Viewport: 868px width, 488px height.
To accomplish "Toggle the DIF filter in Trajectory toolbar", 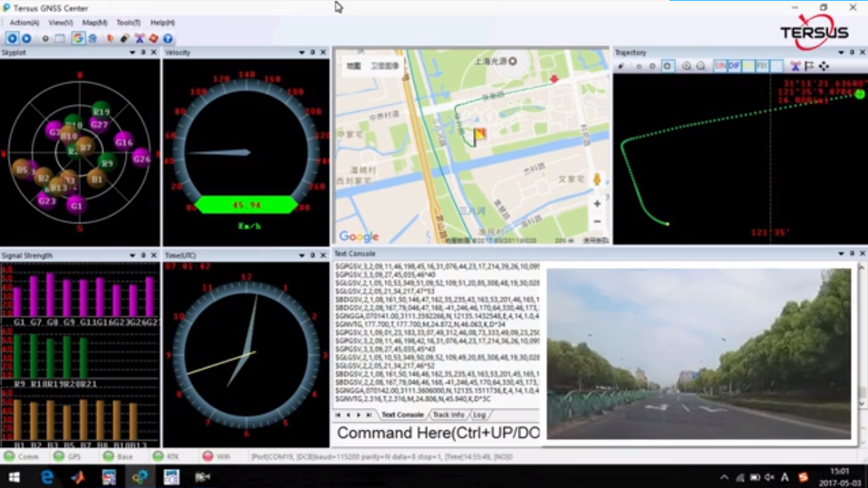I will coord(734,66).
